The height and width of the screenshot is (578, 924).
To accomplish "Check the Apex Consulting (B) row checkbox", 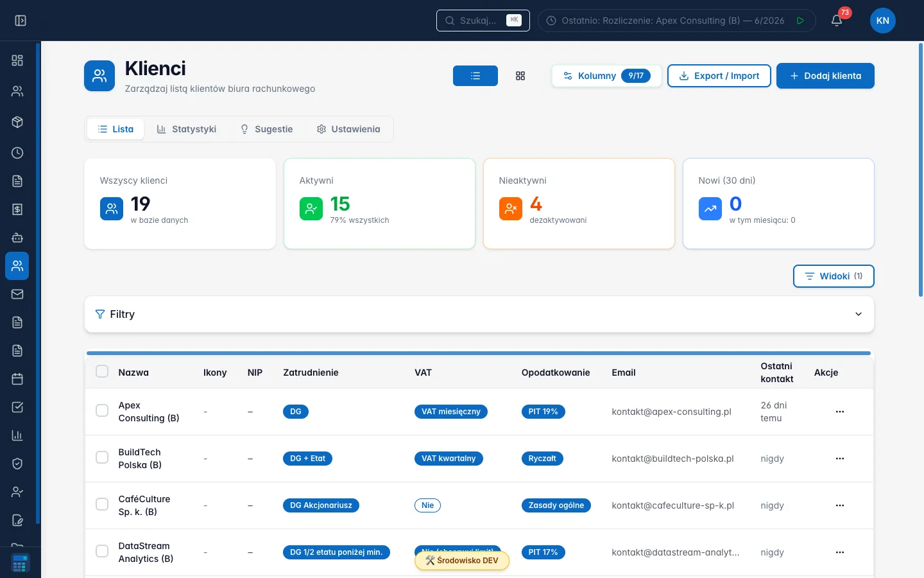I will pos(102,410).
